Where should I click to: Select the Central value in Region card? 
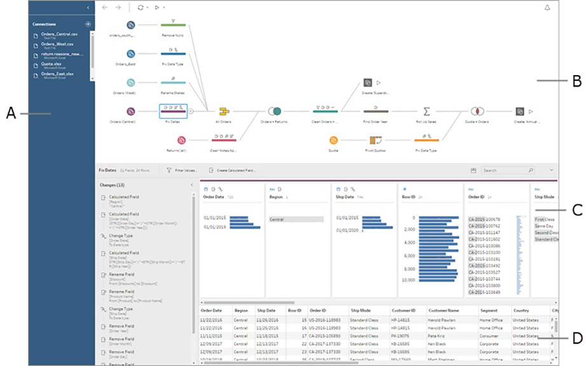296,219
